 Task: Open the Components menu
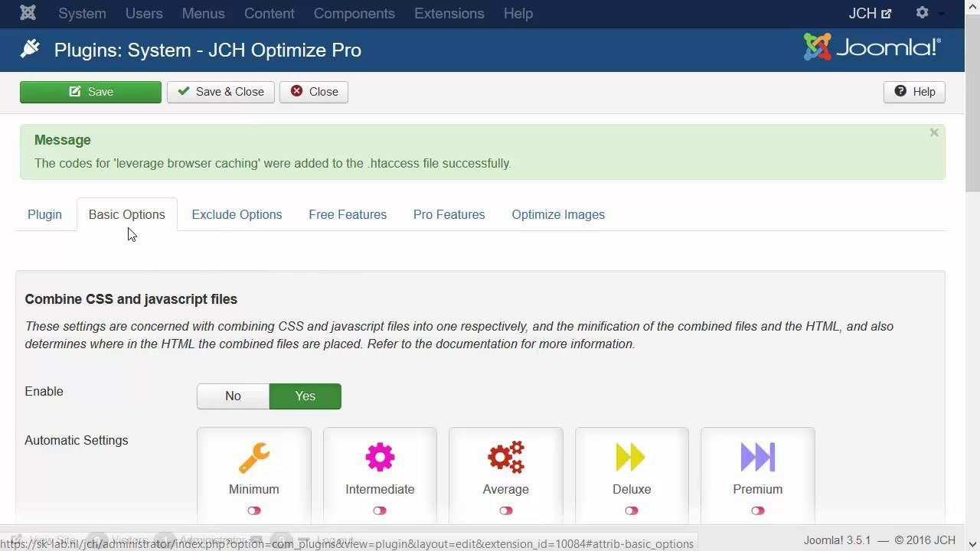354,13
